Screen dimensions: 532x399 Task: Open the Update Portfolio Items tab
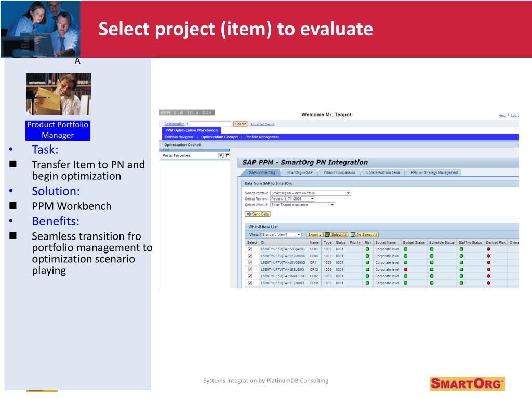[383, 172]
